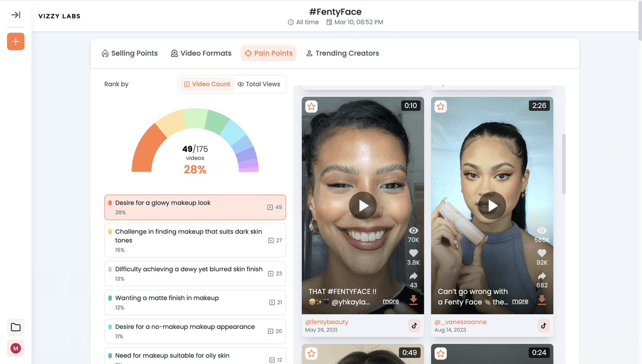Select 'Desire for a no-makeup makeup appearance'
The image size is (642, 364).
(x=195, y=331)
